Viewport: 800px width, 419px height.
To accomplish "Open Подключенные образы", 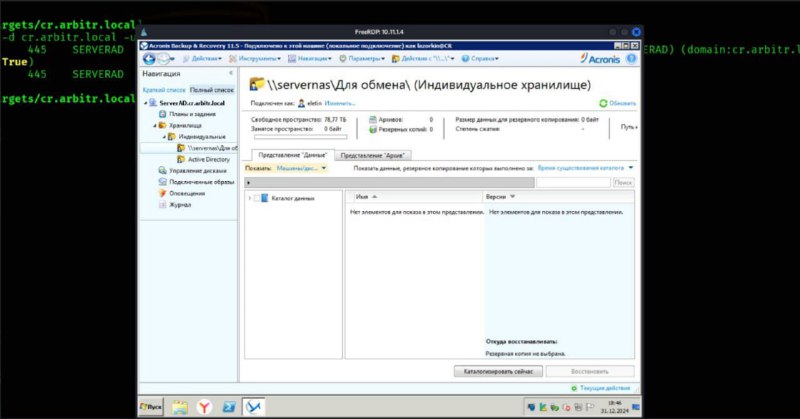I will tap(202, 182).
